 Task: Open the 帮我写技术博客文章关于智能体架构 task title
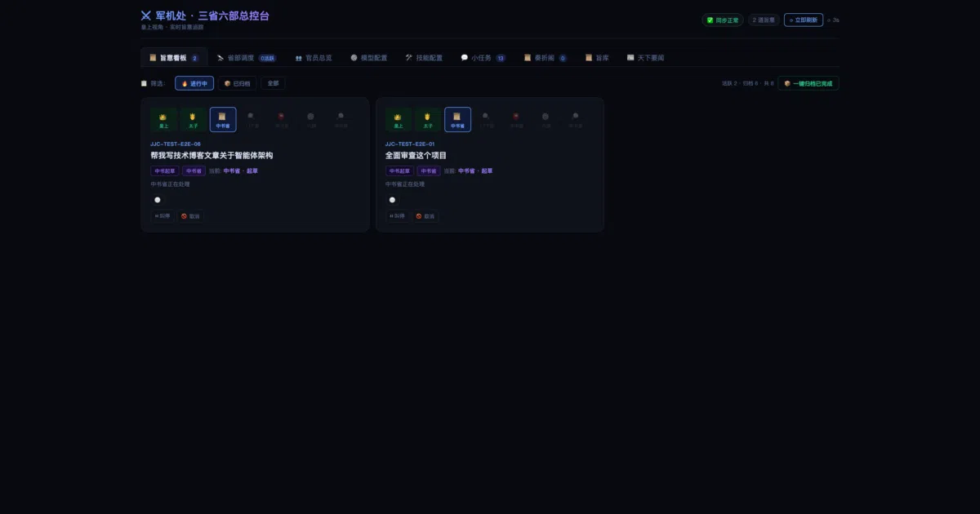(212, 155)
